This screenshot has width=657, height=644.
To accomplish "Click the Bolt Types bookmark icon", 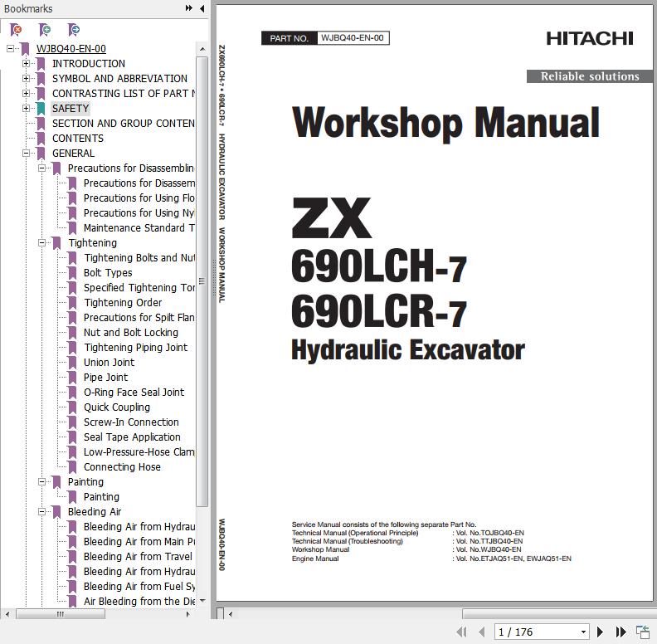I will [x=72, y=273].
